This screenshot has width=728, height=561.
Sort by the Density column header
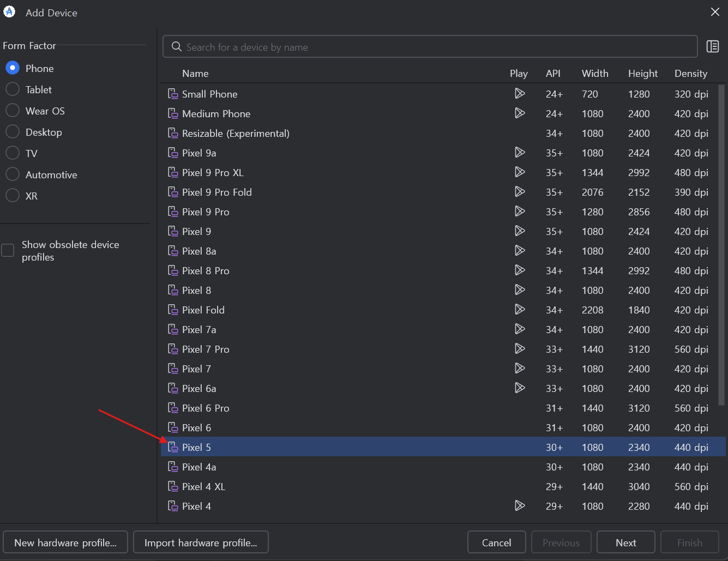691,74
